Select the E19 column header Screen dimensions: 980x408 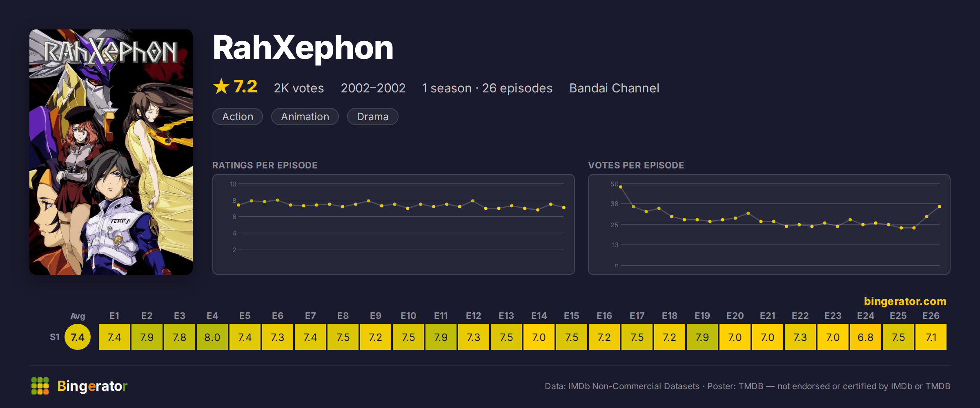(x=702, y=316)
